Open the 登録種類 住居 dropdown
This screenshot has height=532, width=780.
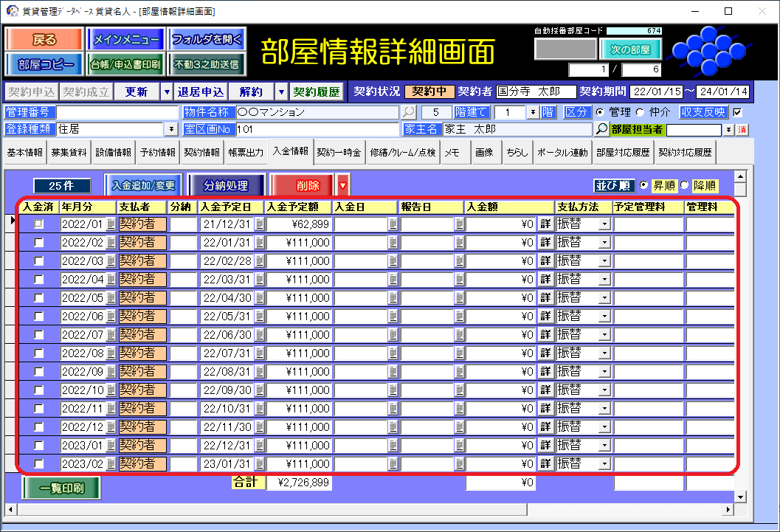(x=172, y=129)
